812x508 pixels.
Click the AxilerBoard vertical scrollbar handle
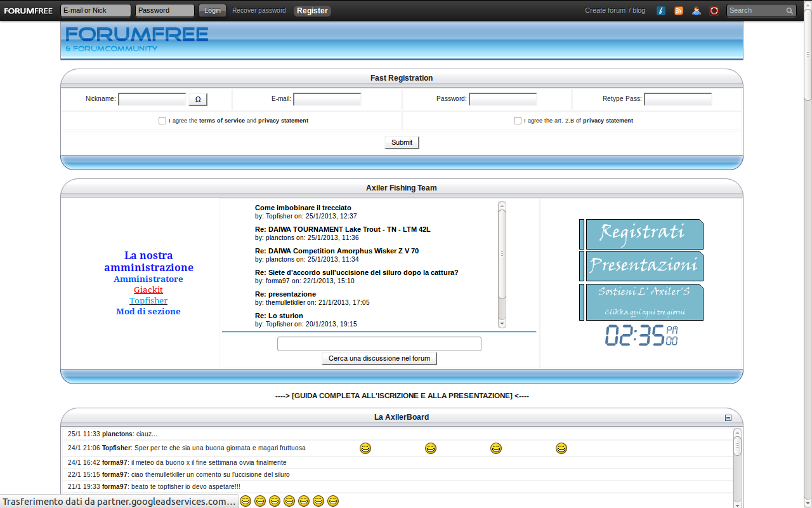click(737, 445)
